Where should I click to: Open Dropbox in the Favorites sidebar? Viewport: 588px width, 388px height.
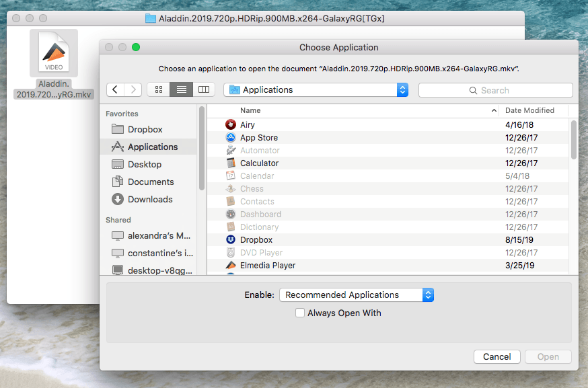tap(145, 129)
